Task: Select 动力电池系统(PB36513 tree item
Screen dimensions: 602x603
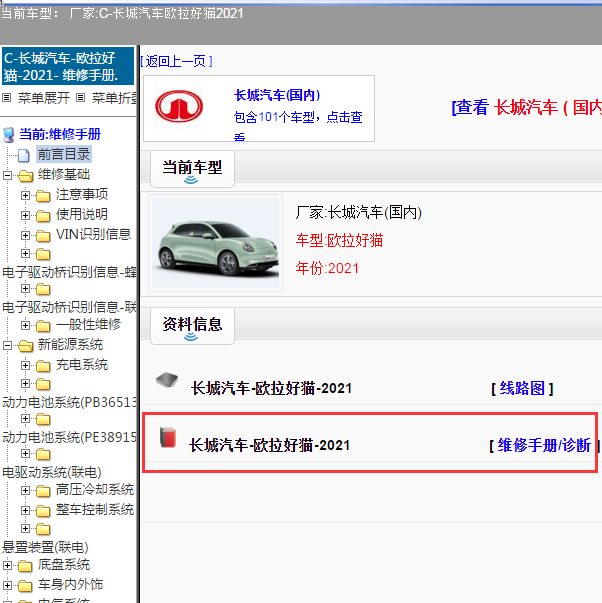Action: click(x=69, y=403)
